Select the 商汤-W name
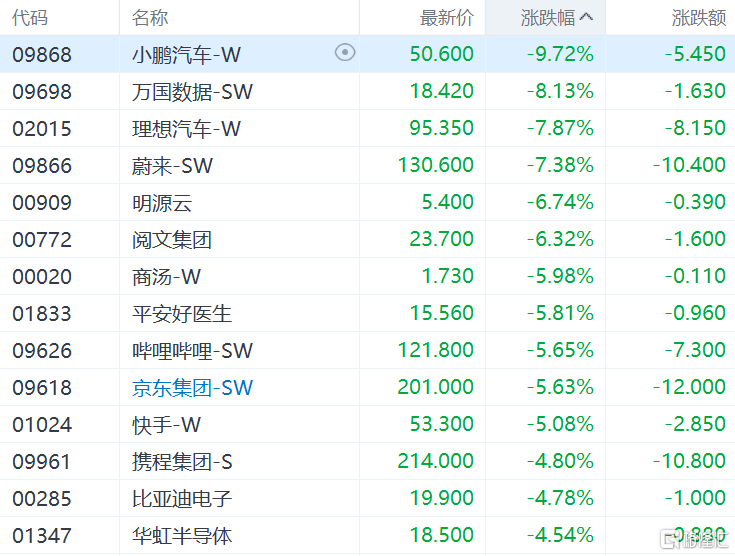 tap(166, 277)
